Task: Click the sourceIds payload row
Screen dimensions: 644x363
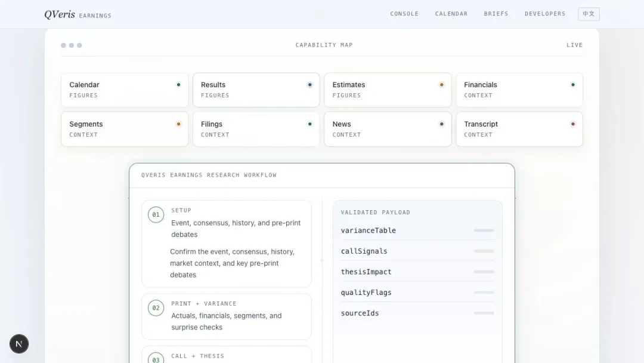Action: pos(417,313)
